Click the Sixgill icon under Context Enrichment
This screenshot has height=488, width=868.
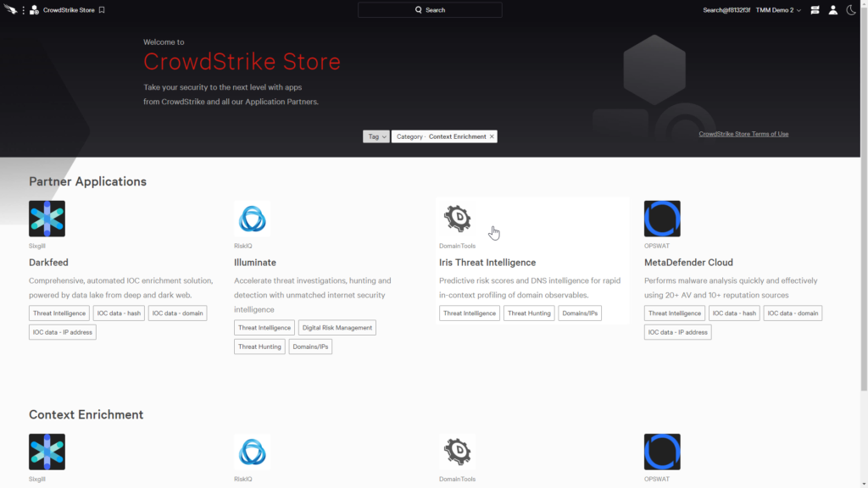[x=47, y=452]
